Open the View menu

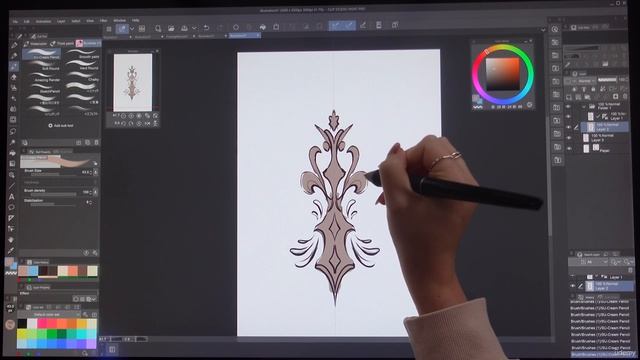(90, 20)
